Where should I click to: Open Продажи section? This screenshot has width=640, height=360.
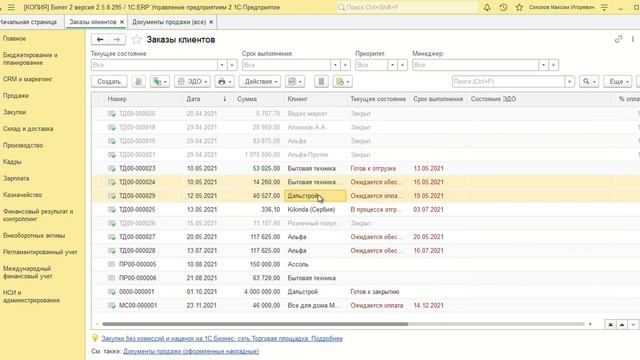pyautogui.click(x=16, y=96)
